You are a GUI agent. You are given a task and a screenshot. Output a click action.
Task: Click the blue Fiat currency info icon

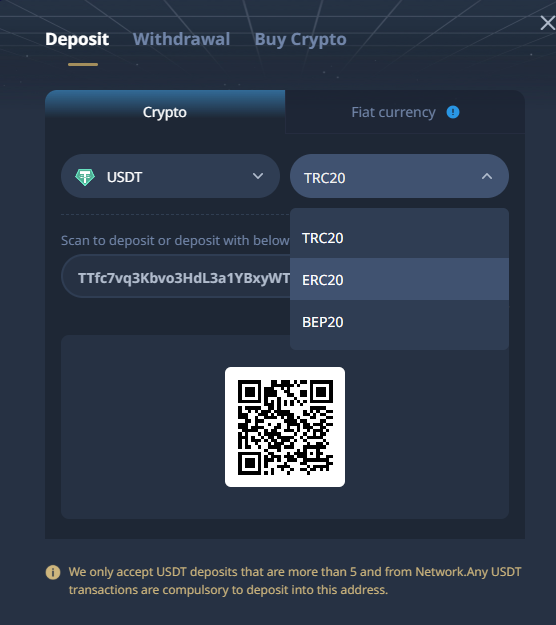click(x=453, y=112)
